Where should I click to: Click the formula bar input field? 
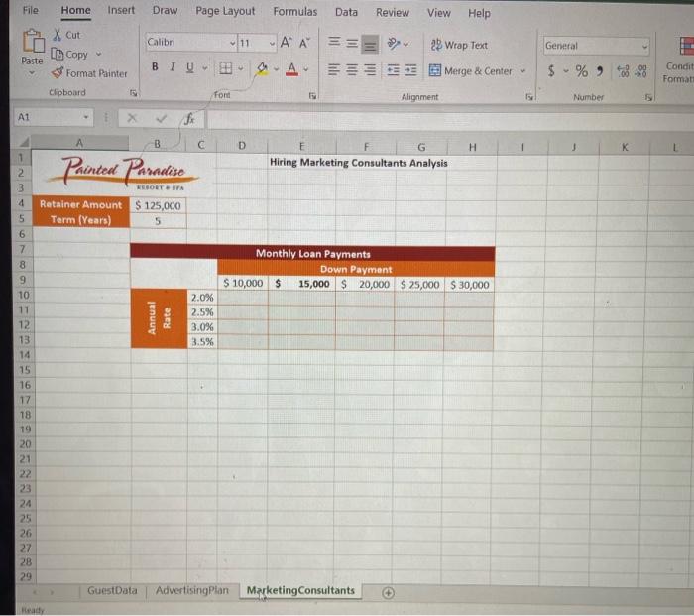tap(450, 120)
